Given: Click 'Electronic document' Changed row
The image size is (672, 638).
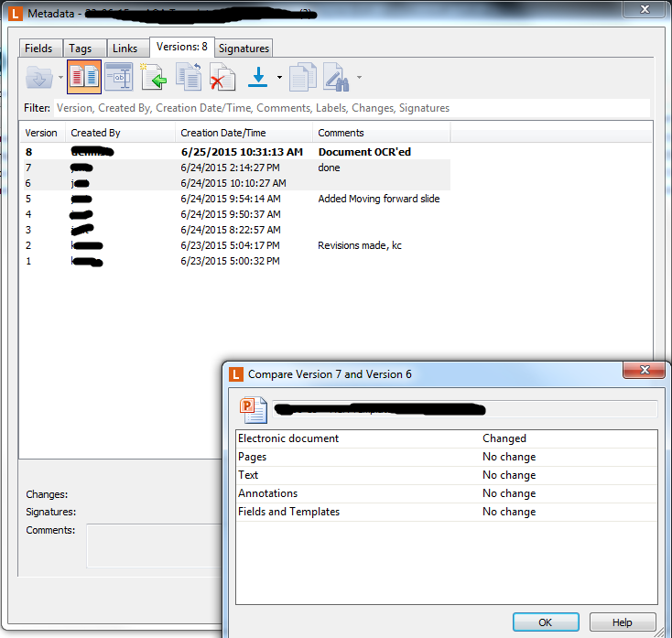Looking at the screenshot, I should [447, 438].
